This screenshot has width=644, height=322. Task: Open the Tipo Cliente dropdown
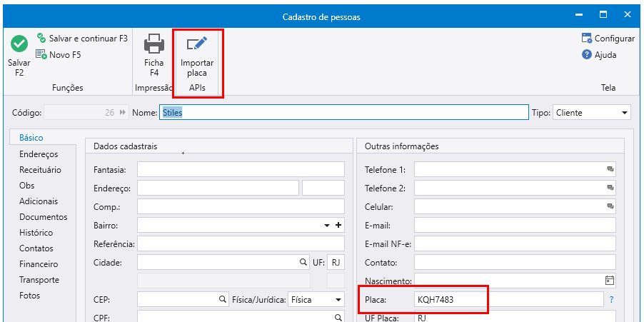point(625,113)
